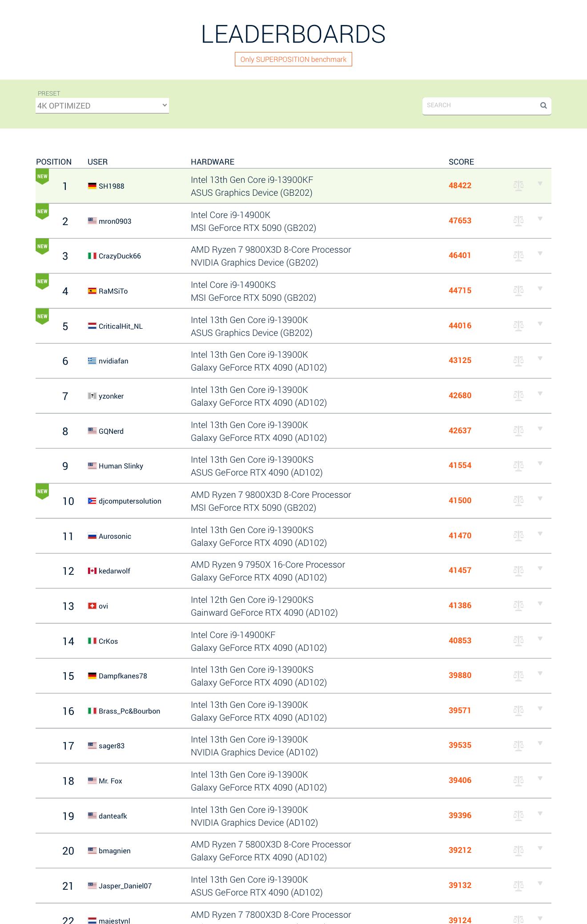Click Only SUPERPOSITION benchmark button
The width and height of the screenshot is (587, 924).
(x=293, y=59)
